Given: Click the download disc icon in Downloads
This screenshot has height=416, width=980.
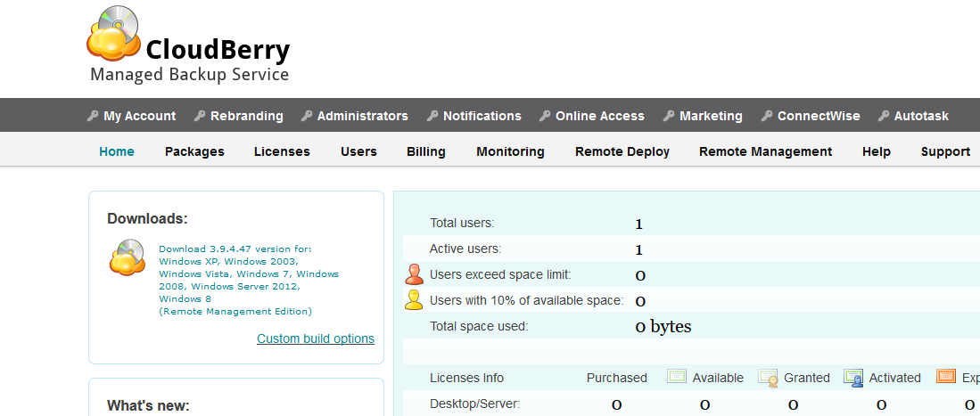Looking at the screenshot, I should pos(128,258).
